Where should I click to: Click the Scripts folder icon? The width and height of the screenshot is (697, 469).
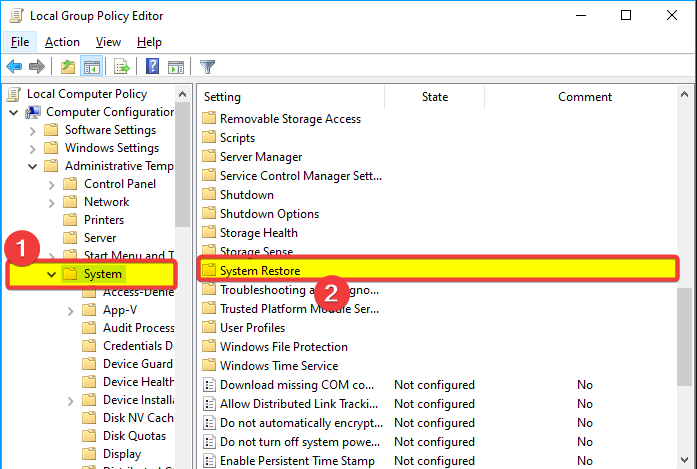point(209,138)
